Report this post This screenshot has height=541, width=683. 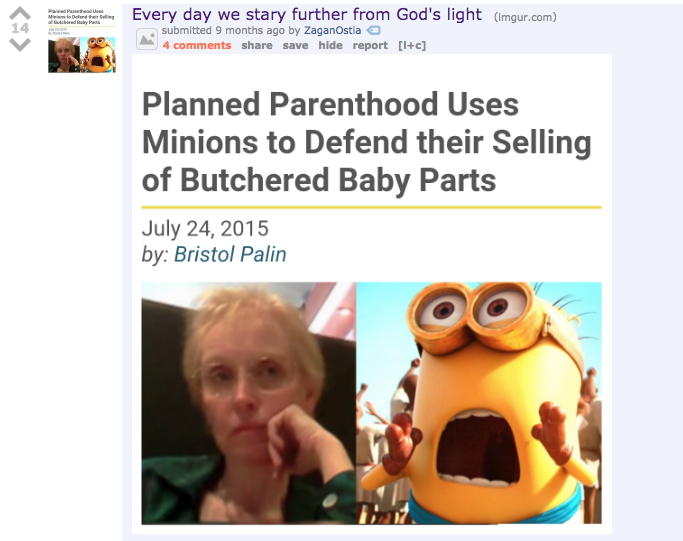370,45
